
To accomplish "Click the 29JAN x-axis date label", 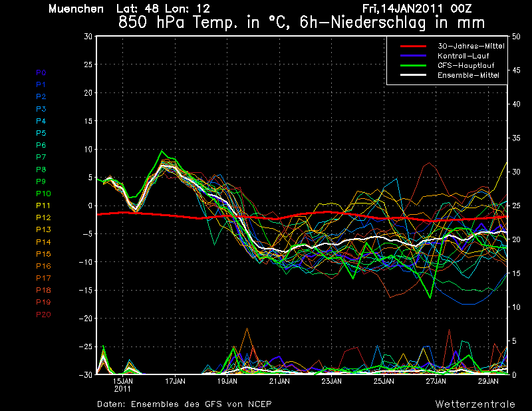I will [489, 382].
